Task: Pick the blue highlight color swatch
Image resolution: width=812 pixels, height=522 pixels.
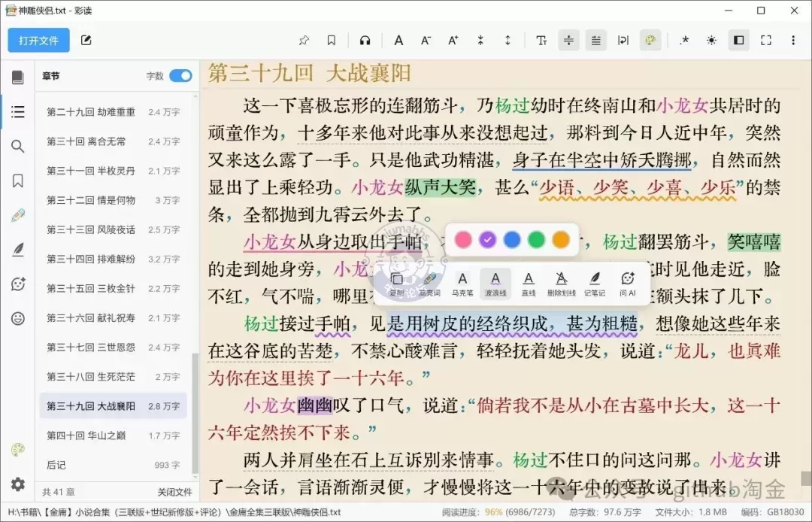Action: (x=512, y=240)
